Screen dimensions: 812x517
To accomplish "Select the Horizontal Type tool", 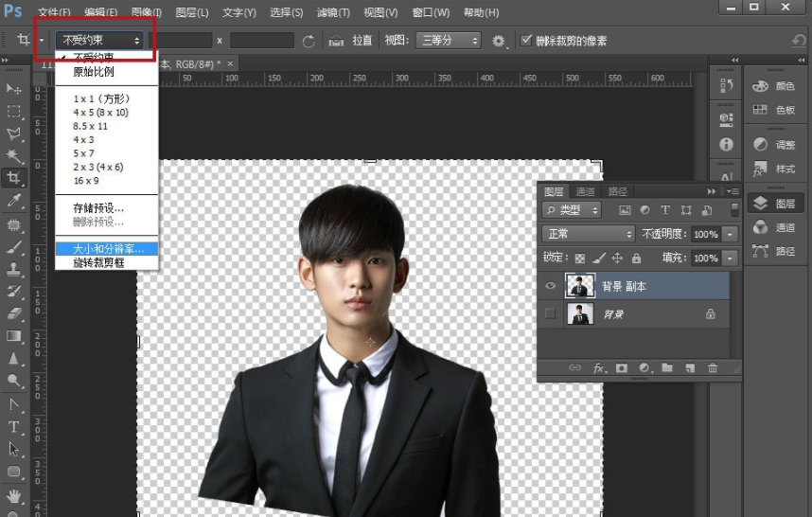I will (13, 427).
